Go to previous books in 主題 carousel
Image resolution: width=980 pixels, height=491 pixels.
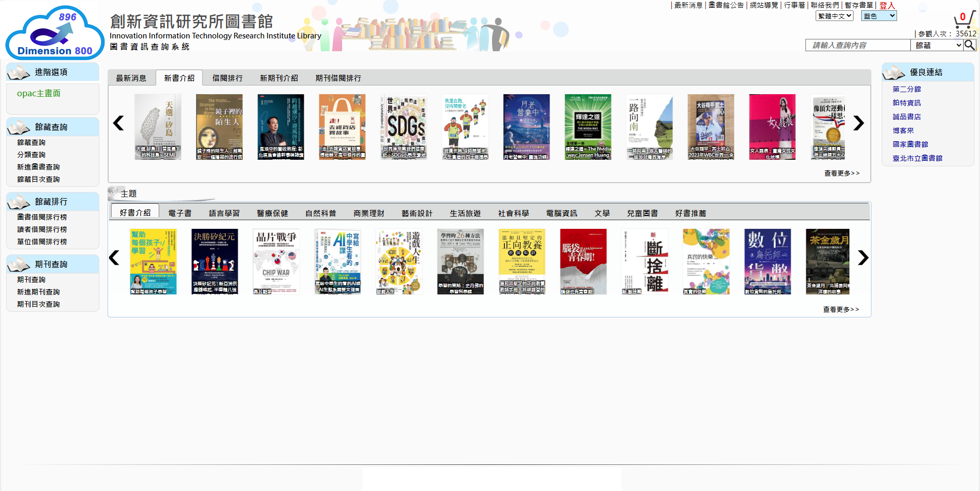click(114, 258)
